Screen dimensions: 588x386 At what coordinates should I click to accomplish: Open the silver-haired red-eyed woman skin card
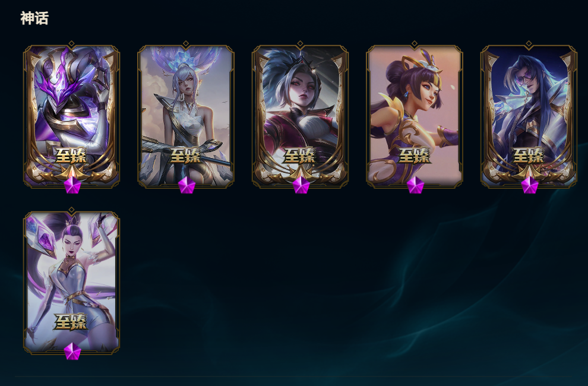tap(300, 116)
